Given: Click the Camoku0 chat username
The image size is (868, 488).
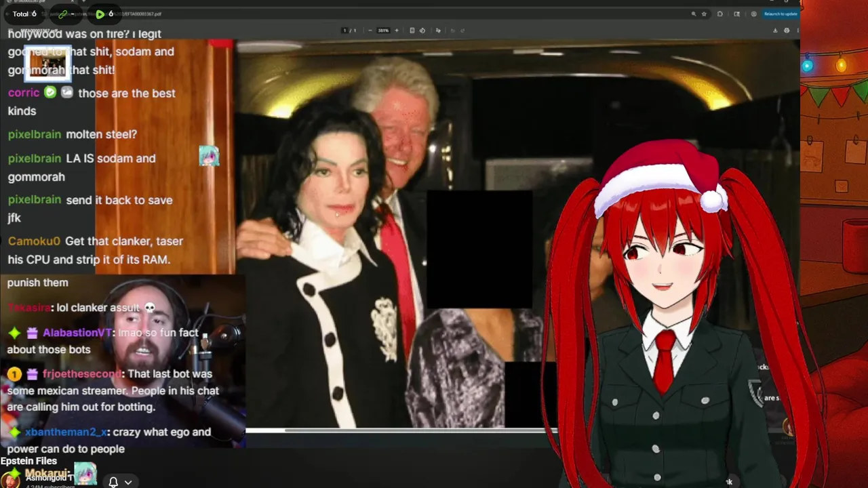Looking at the screenshot, I should pos(34,241).
